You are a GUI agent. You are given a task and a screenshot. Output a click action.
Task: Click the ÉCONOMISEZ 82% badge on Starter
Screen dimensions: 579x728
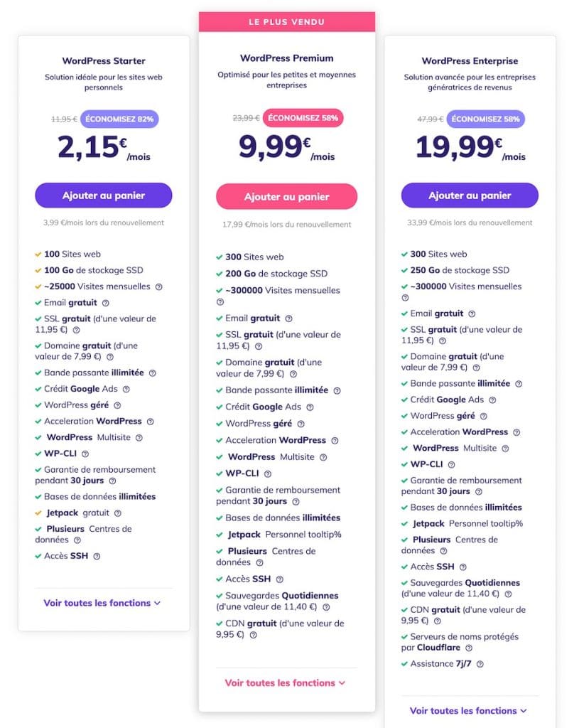tap(119, 119)
